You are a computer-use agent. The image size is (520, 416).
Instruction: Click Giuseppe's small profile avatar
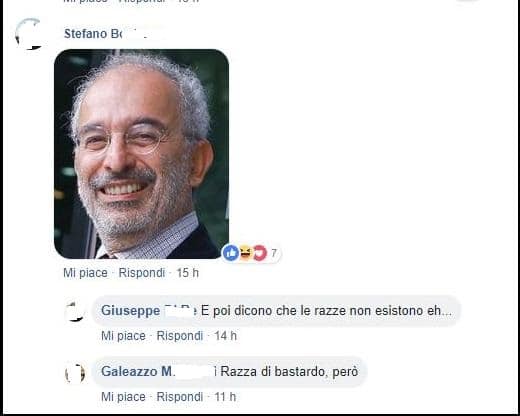74,311
